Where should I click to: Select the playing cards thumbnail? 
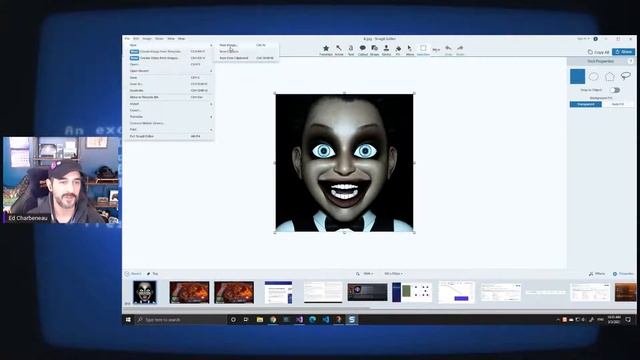point(412,292)
